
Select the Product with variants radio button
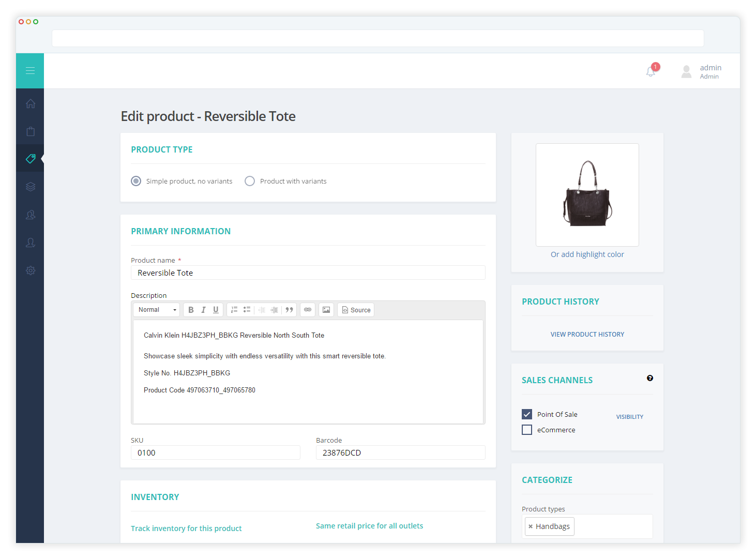(250, 181)
